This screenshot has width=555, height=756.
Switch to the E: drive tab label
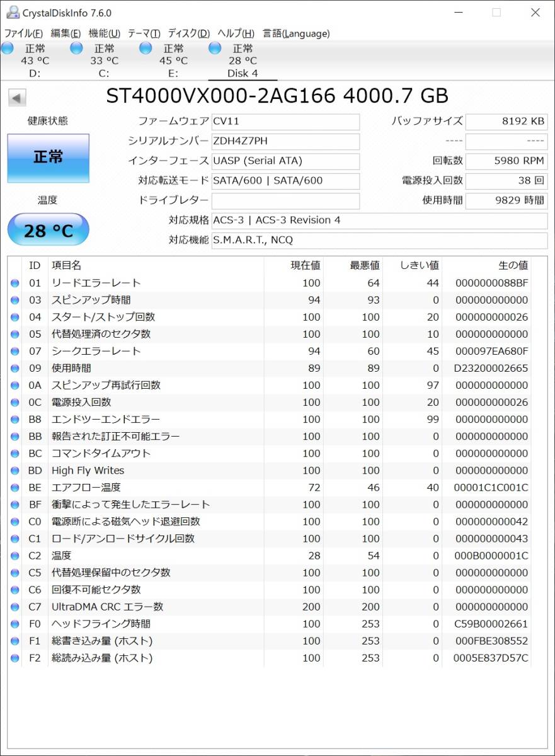(173, 74)
